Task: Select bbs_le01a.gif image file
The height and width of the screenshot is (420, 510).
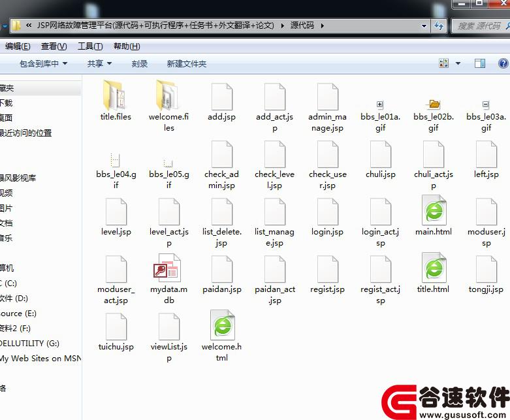Action: [380, 116]
